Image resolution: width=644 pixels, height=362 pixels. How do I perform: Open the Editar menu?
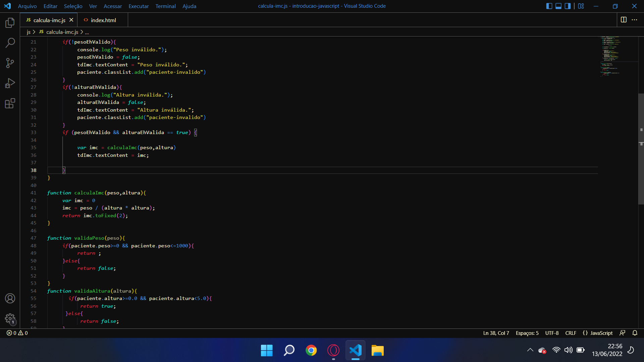tap(50, 6)
